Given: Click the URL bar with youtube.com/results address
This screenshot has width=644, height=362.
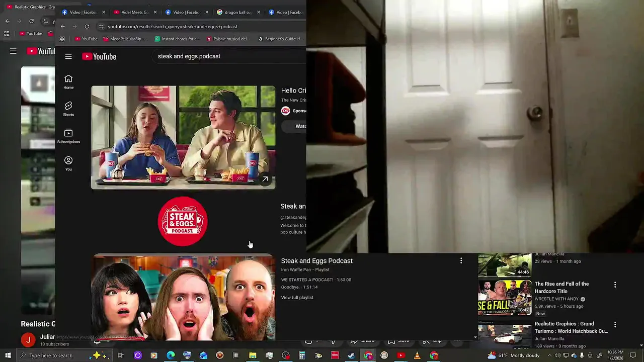Looking at the screenshot, I should click(x=201, y=27).
